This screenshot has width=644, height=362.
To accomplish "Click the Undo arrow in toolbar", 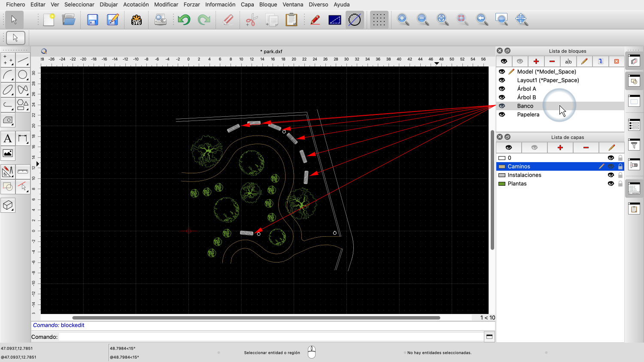I will tap(184, 20).
